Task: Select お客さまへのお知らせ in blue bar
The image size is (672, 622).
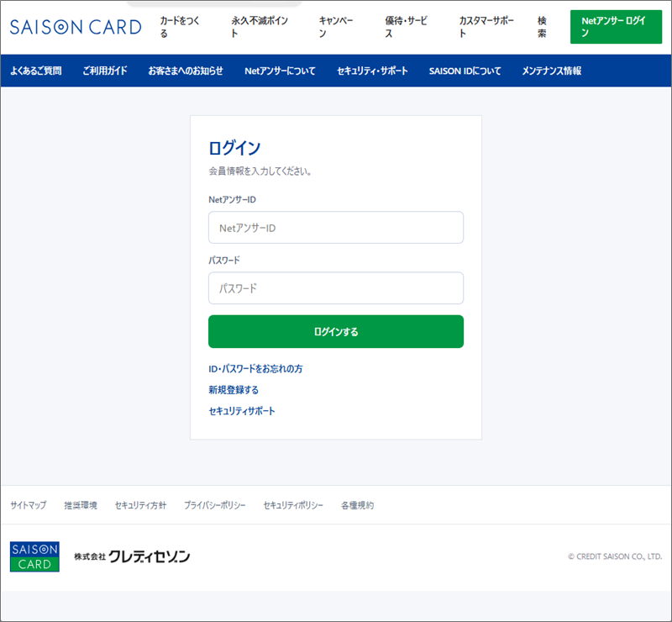Action: pyautogui.click(x=186, y=71)
